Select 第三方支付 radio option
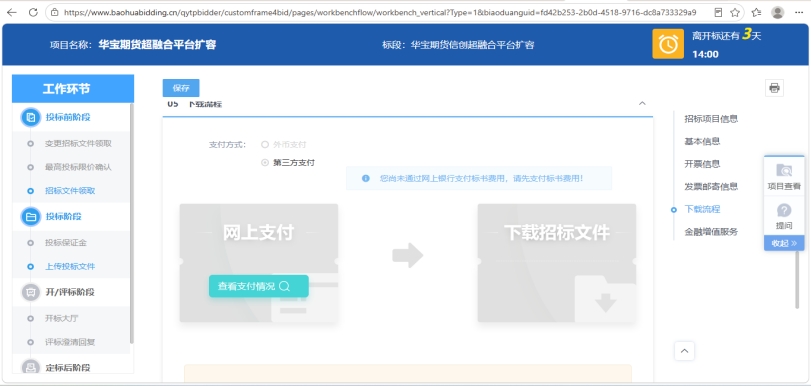This screenshot has width=811, height=386. [265, 162]
